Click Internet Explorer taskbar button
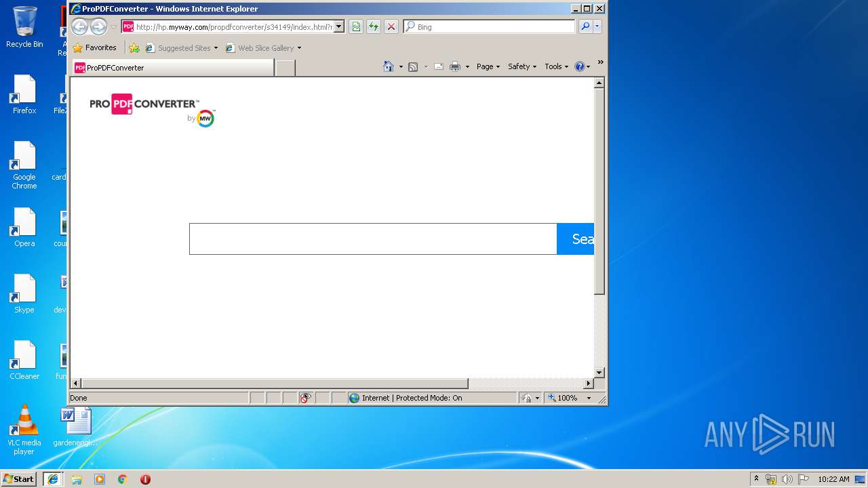 [x=53, y=479]
